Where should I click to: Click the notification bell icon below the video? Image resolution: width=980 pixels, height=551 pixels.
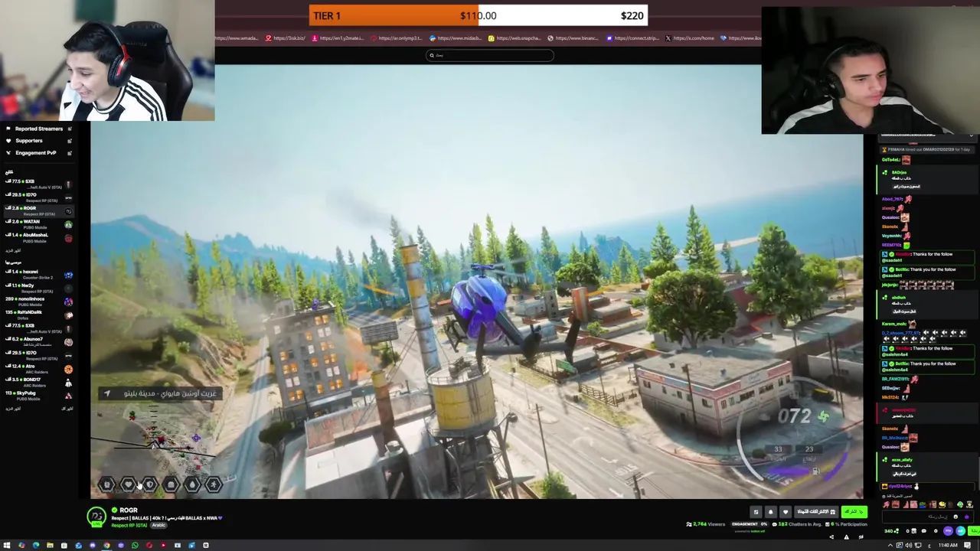tap(771, 511)
